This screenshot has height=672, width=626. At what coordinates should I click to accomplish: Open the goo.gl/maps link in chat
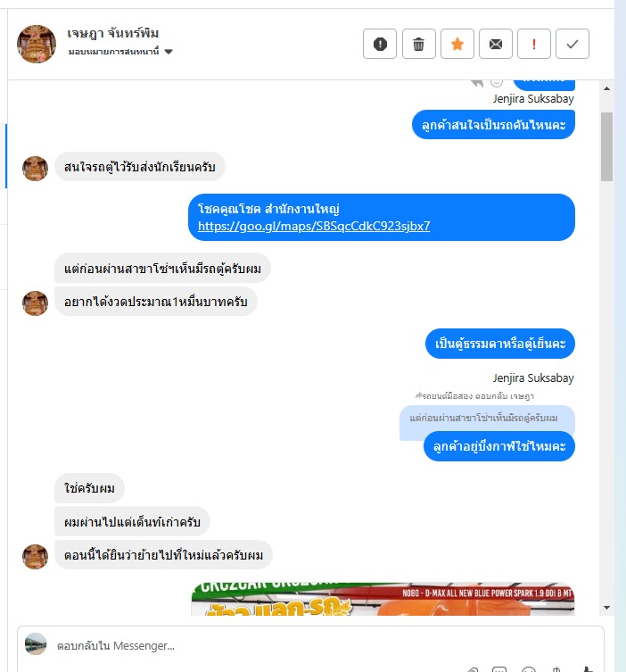[314, 226]
